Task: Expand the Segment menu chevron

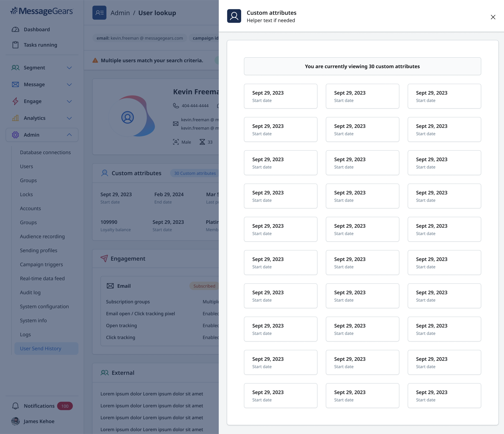Action: pos(69,68)
